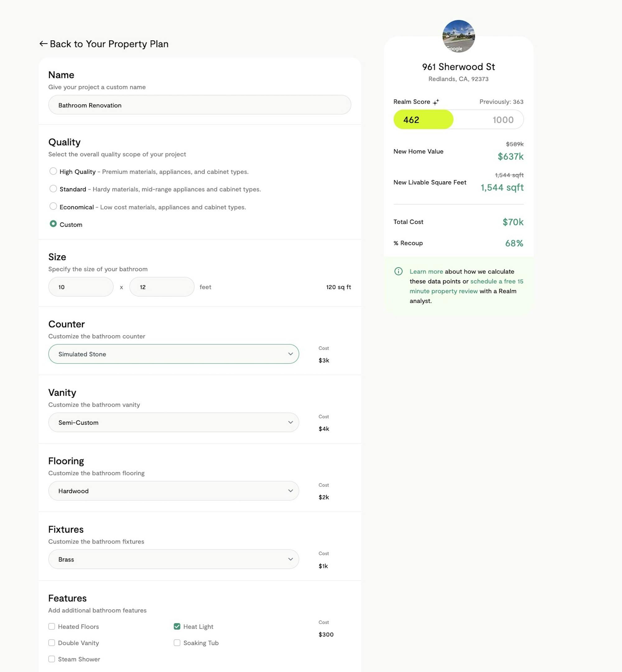The height and width of the screenshot is (672, 622).
Task: Click the back arrow icon beside Property Plan
Action: point(43,44)
